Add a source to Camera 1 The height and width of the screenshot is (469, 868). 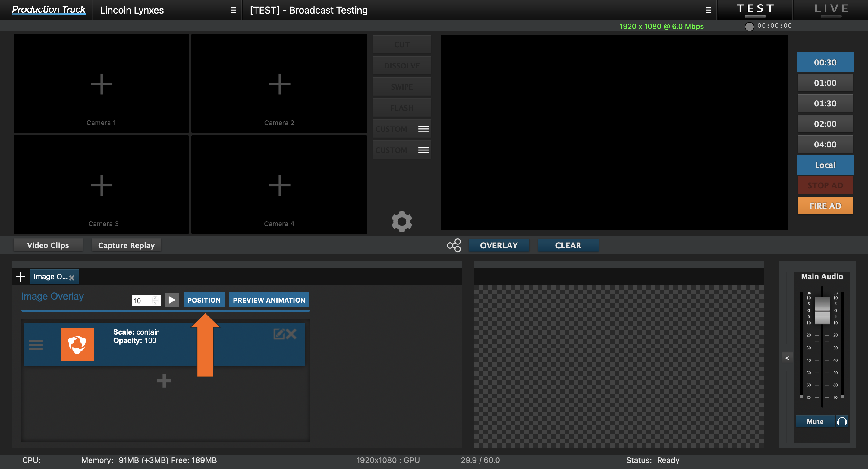click(101, 83)
